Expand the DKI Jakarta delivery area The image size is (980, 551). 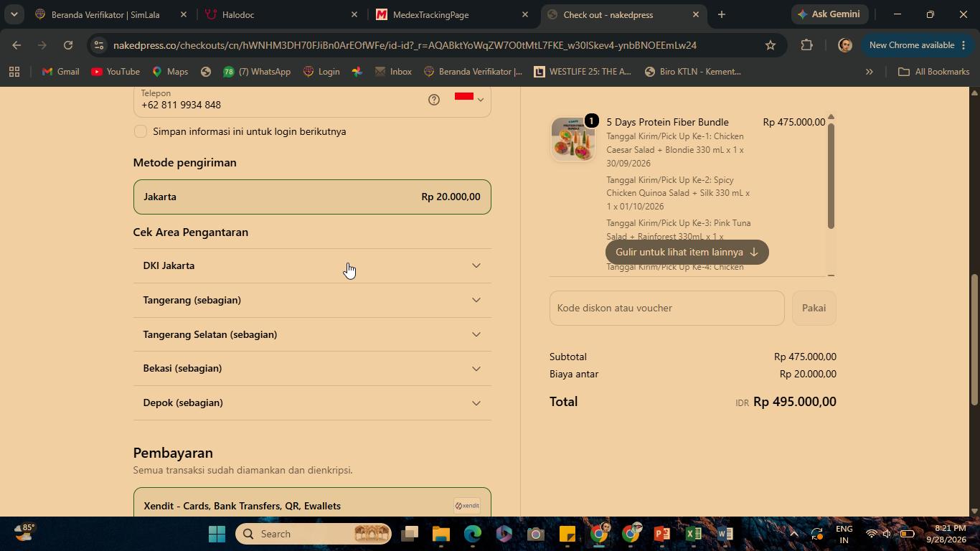tap(312, 266)
